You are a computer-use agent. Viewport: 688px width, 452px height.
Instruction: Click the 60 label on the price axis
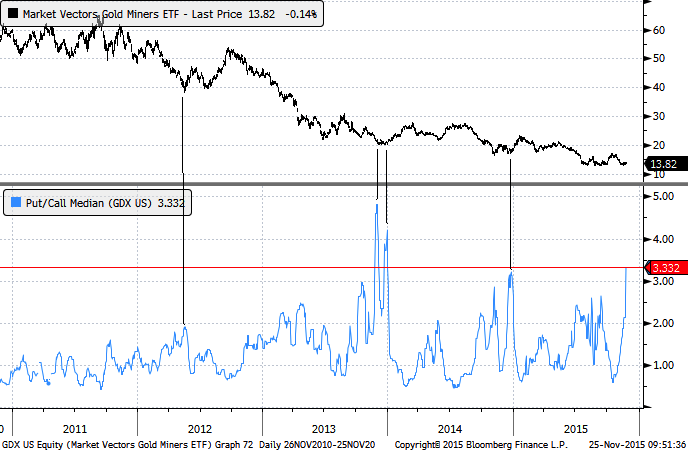click(x=658, y=30)
